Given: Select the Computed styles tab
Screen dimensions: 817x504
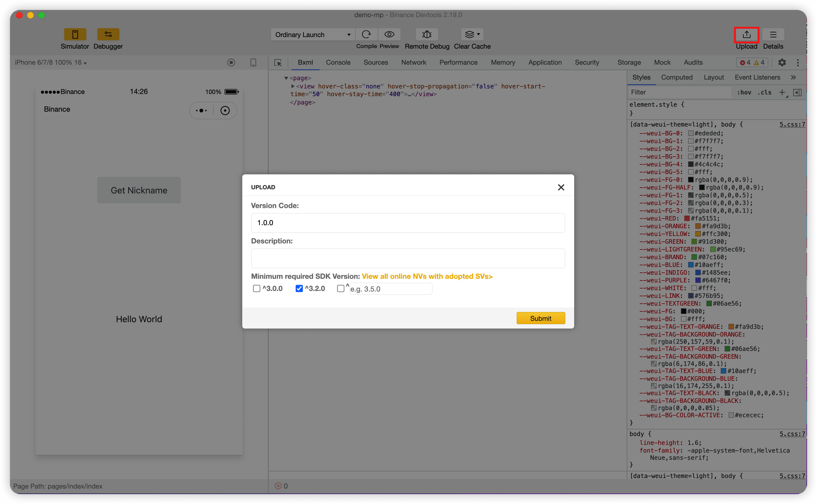Looking at the screenshot, I should [677, 77].
